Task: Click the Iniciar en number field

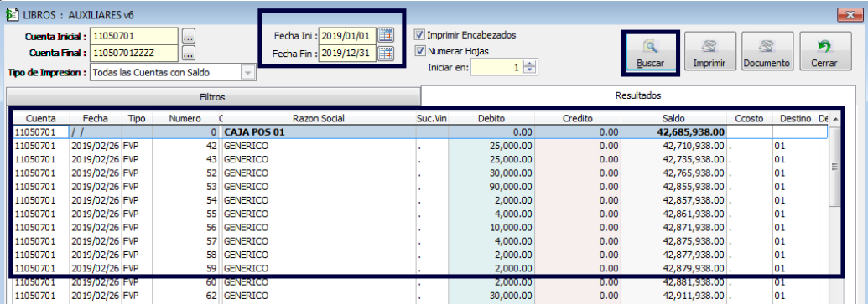Action: 496,68
